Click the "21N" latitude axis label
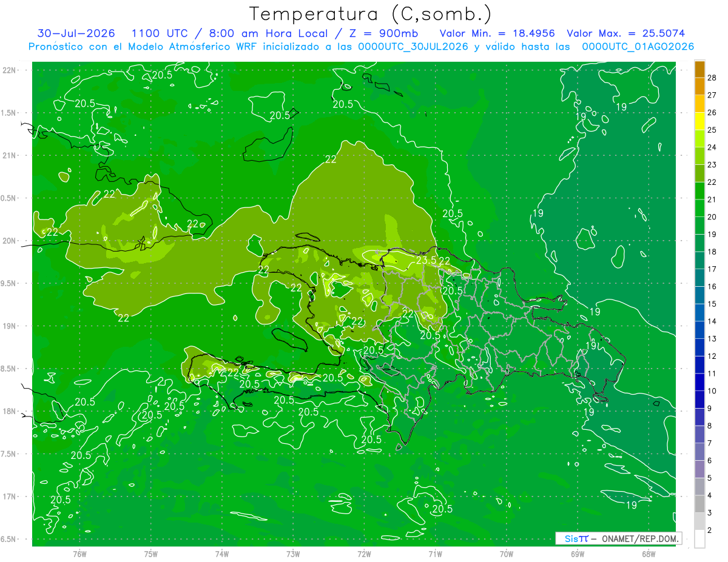Image resolution: width=728 pixels, height=562 pixels. tap(9, 155)
